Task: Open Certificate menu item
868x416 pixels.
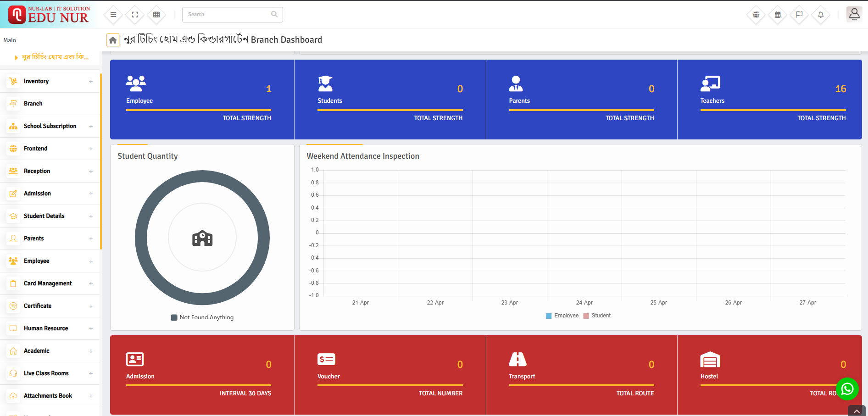Action: [50, 306]
